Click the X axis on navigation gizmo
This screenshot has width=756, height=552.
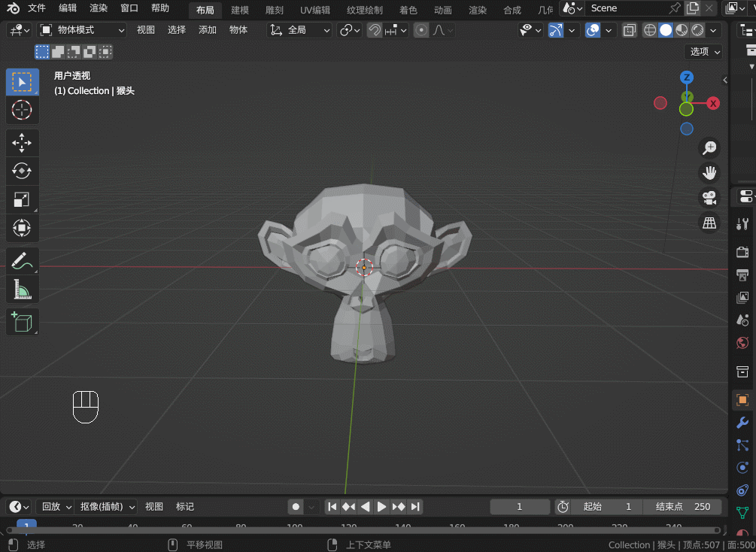click(x=713, y=103)
